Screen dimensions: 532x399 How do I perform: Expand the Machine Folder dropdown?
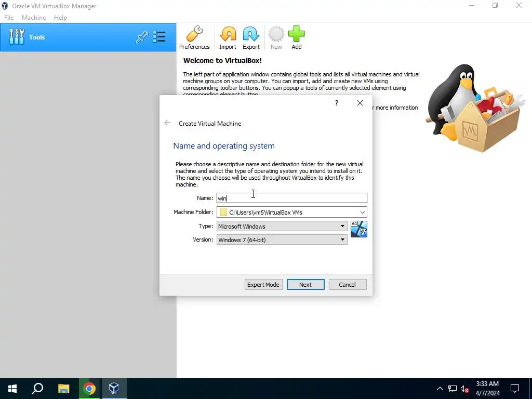(362, 212)
